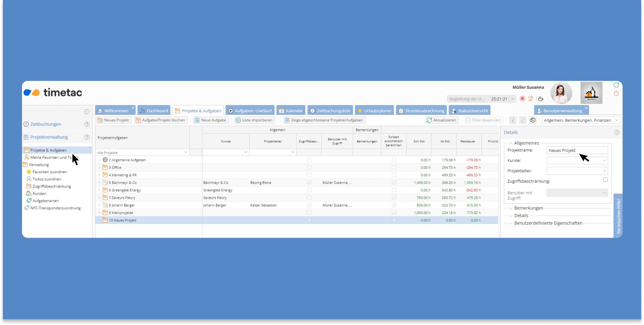
Task: Start a break with the coffee cup icon
Action: [x=540, y=99]
